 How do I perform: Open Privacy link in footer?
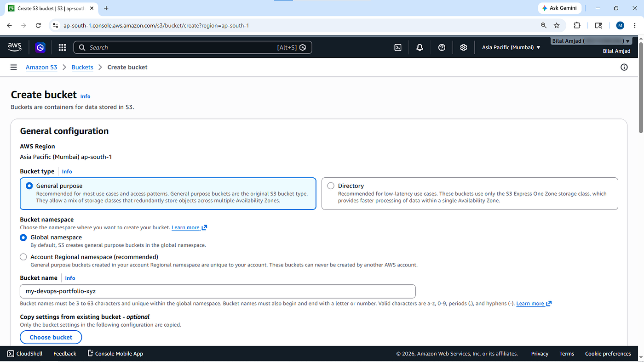coord(540,354)
